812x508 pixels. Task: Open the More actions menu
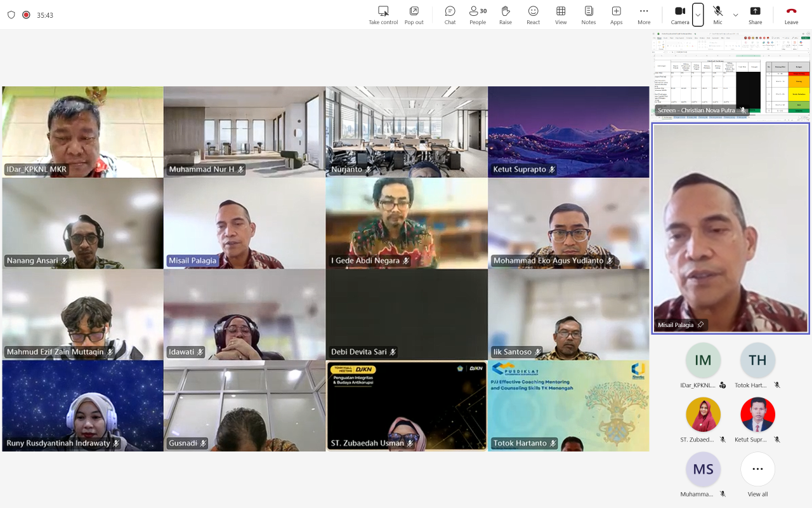[644, 15]
